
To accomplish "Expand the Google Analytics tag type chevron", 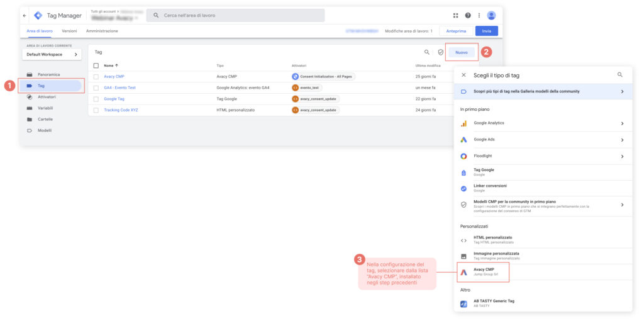I will pyautogui.click(x=622, y=123).
